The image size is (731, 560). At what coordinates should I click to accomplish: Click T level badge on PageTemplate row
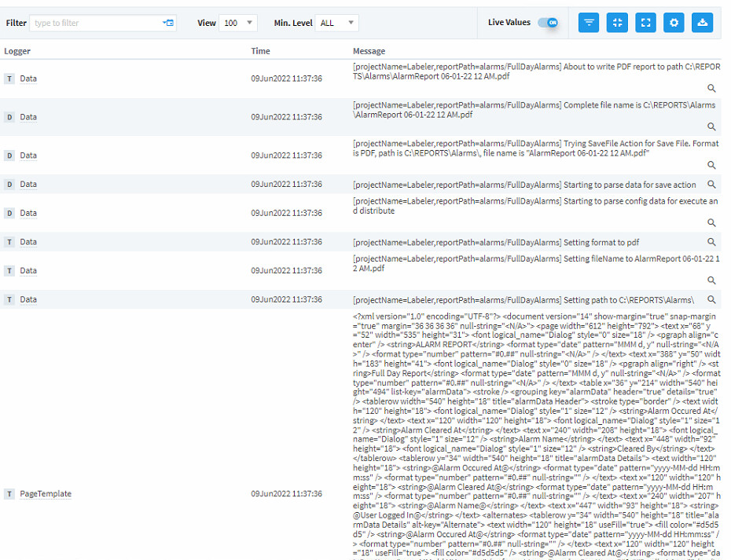[x=9, y=494]
